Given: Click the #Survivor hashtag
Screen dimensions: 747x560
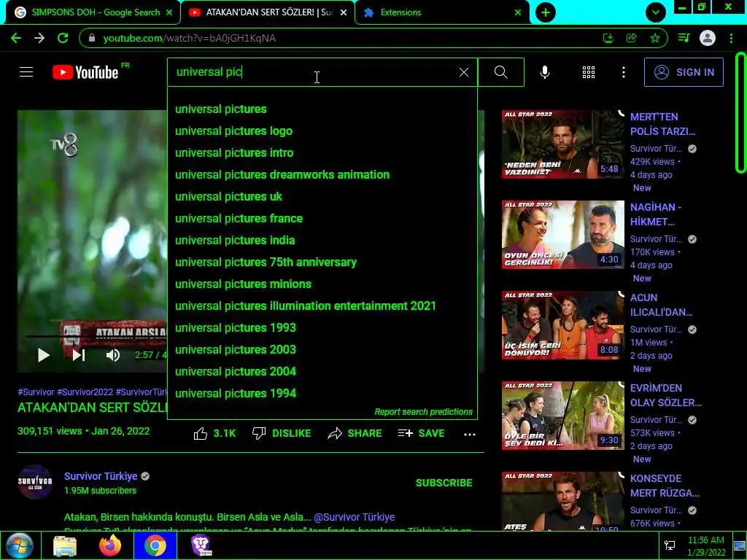Looking at the screenshot, I should coord(36,392).
